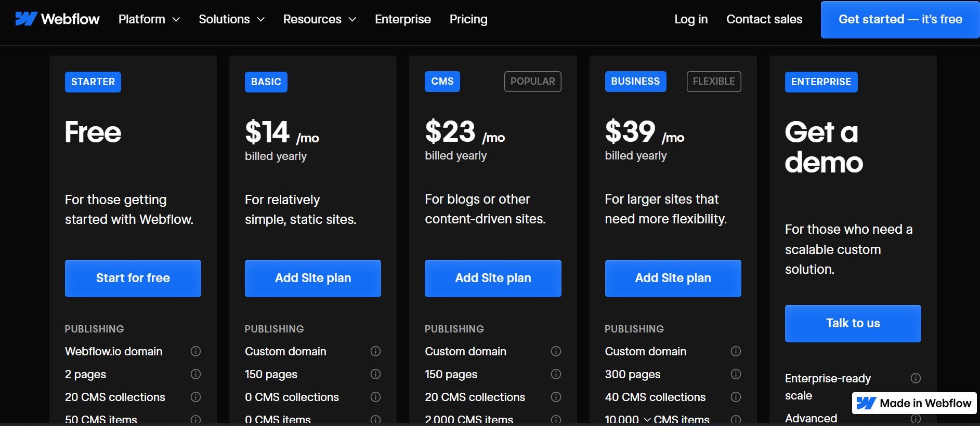The width and height of the screenshot is (980, 426).
Task: Click Contact sales link
Action: [764, 19]
